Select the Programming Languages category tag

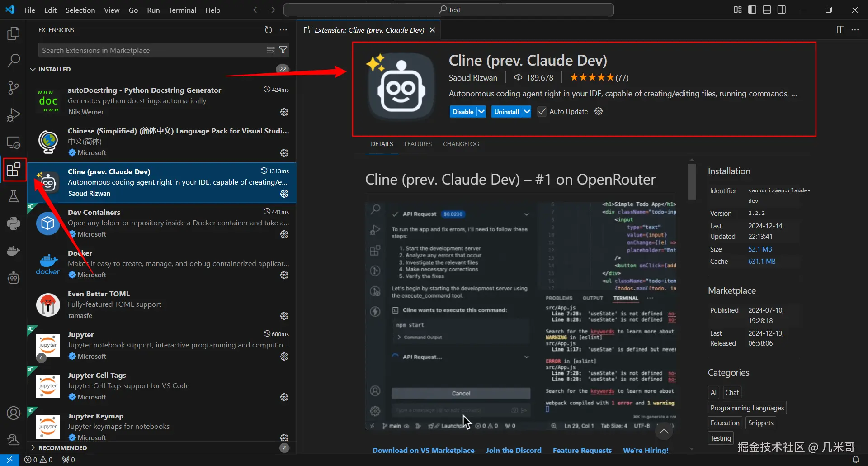pyautogui.click(x=747, y=408)
